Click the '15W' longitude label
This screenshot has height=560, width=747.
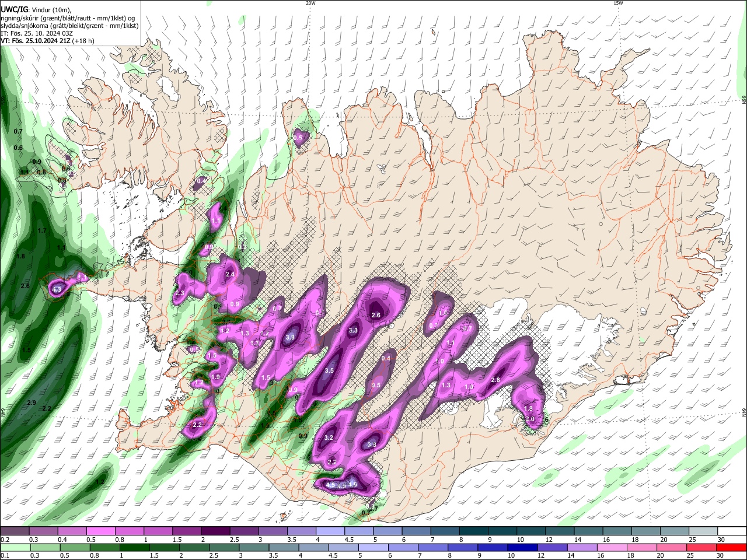[x=618, y=3]
